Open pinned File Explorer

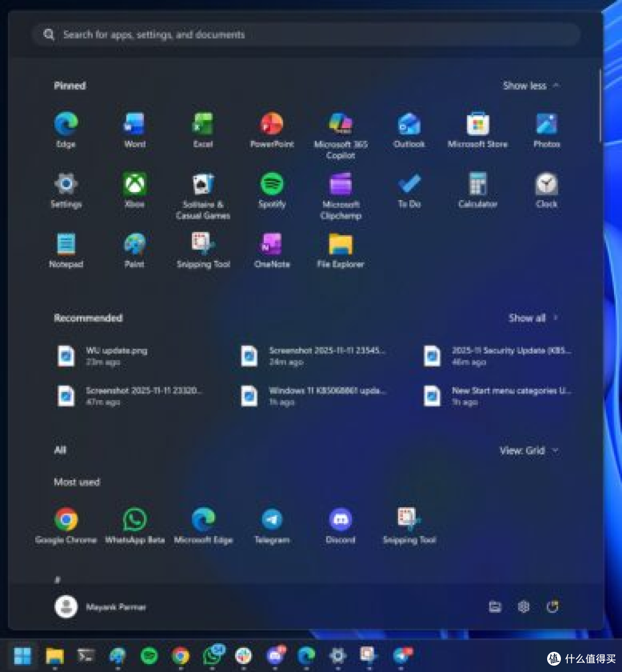[340, 250]
